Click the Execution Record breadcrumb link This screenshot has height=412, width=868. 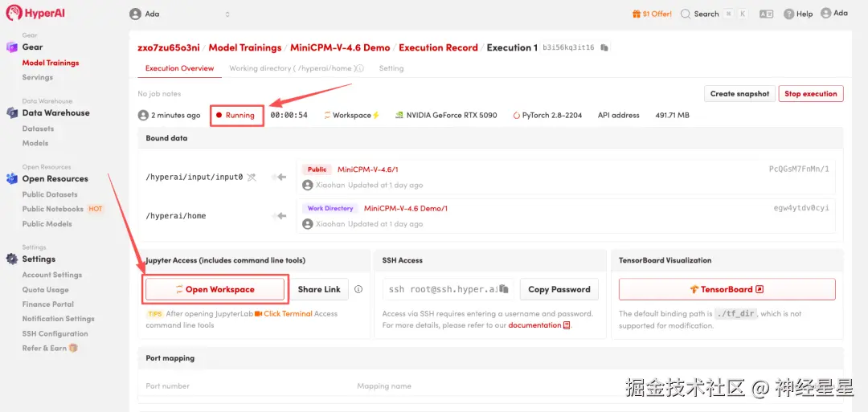pyautogui.click(x=438, y=47)
